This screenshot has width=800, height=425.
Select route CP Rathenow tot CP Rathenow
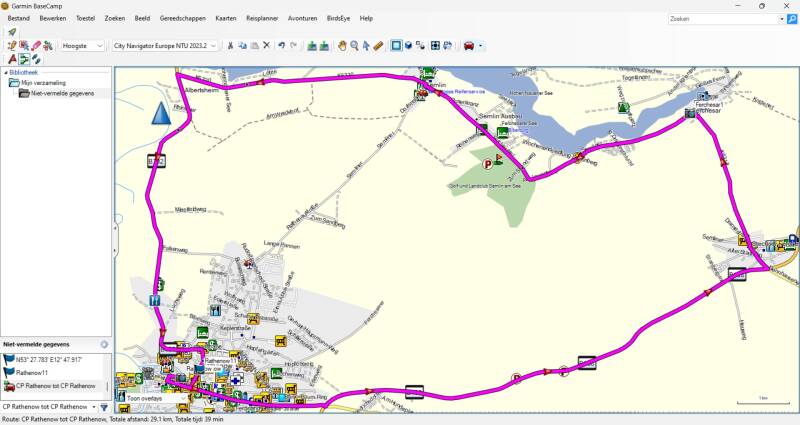(55, 385)
